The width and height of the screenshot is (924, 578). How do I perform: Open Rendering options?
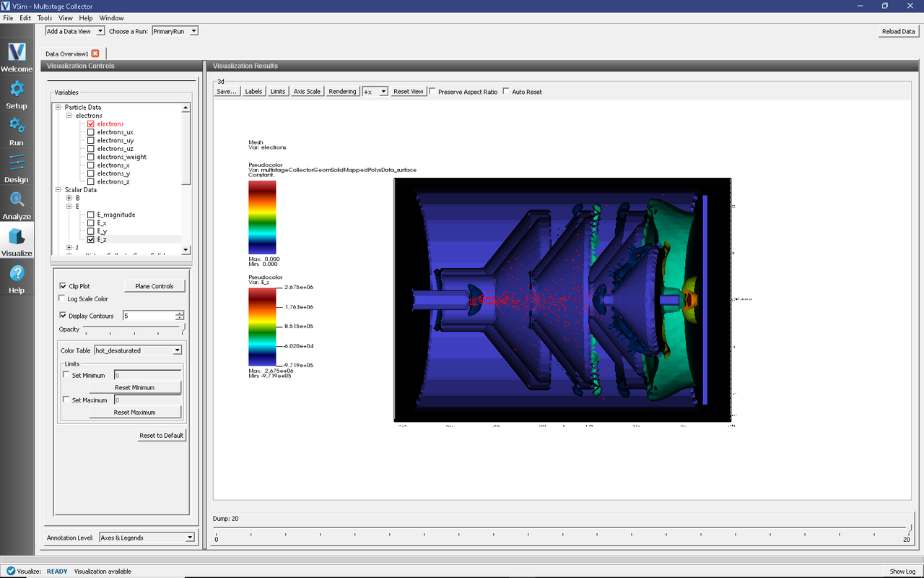(342, 92)
